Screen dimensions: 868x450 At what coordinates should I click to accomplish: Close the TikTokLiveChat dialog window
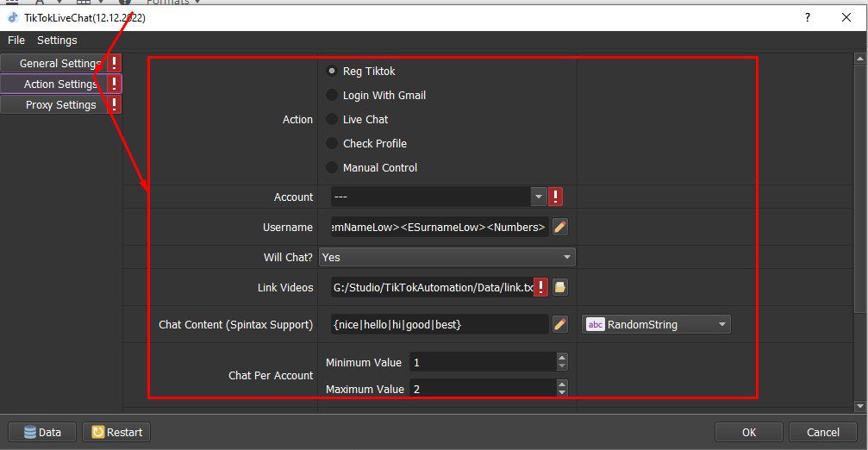[x=846, y=17]
